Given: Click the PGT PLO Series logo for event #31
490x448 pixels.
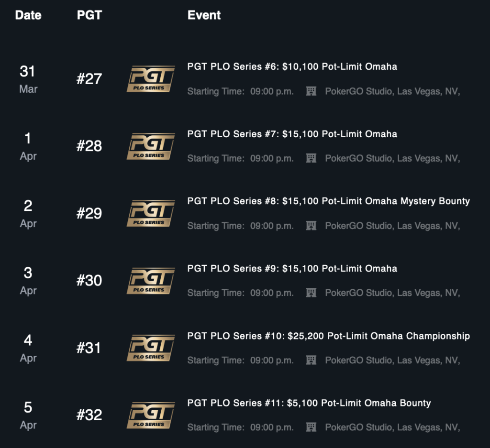Looking at the screenshot, I should tap(151, 348).
